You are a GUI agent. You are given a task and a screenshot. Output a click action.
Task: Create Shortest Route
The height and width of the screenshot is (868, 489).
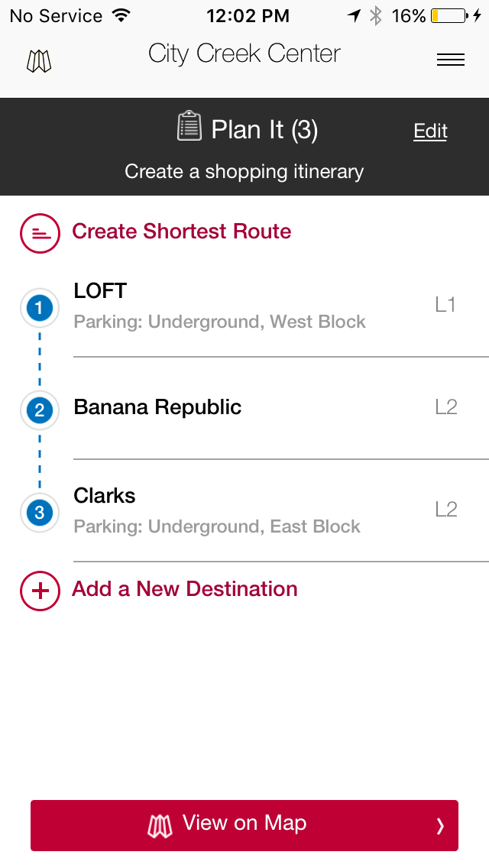tap(182, 232)
